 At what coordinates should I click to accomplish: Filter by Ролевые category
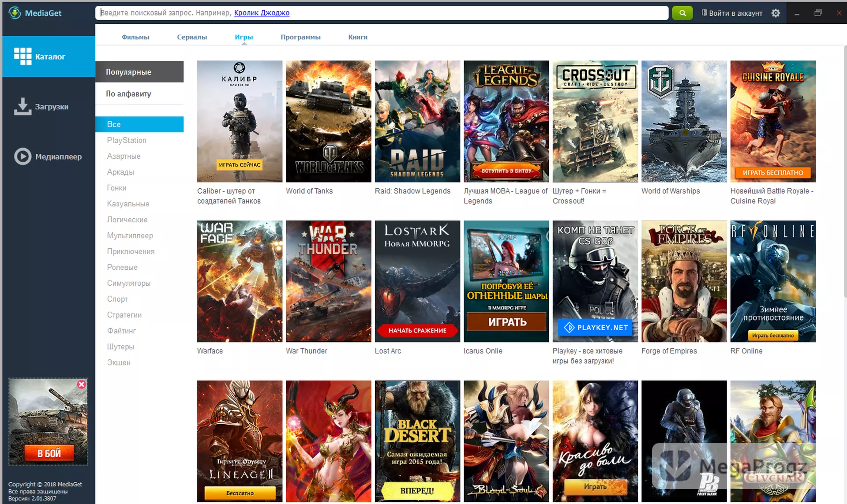point(122,267)
